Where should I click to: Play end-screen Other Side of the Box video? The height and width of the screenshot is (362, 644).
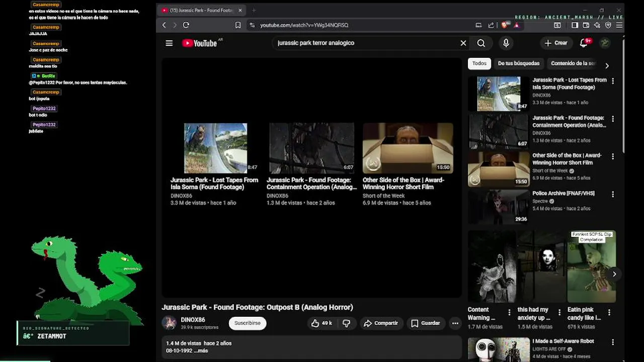click(x=408, y=148)
